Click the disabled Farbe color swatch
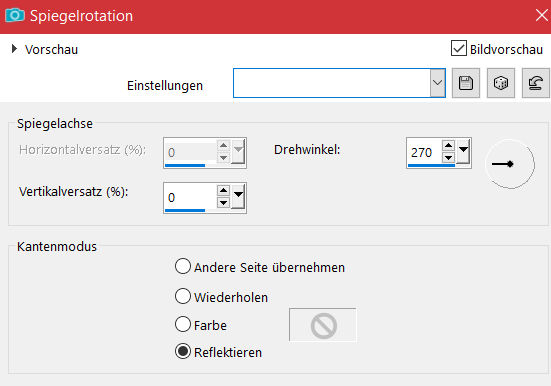This screenshot has height=386, width=551. pyautogui.click(x=323, y=325)
